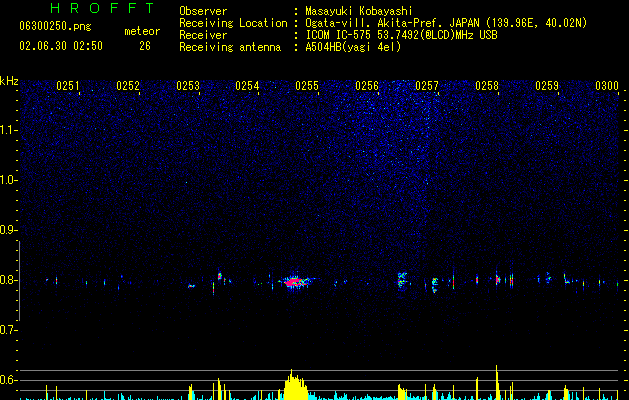Click the 0.9 kHz axis label
The width and height of the screenshot is (629, 400).
(x=8, y=230)
